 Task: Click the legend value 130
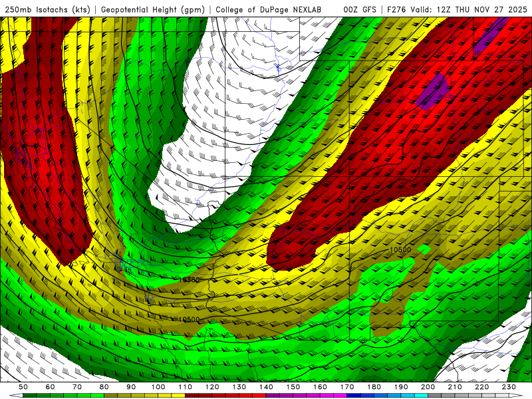tap(239, 387)
